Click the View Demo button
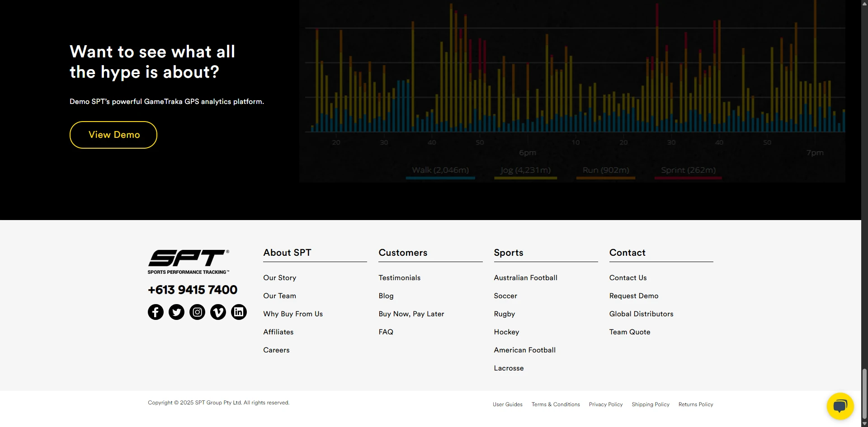The width and height of the screenshot is (868, 427). (x=113, y=135)
